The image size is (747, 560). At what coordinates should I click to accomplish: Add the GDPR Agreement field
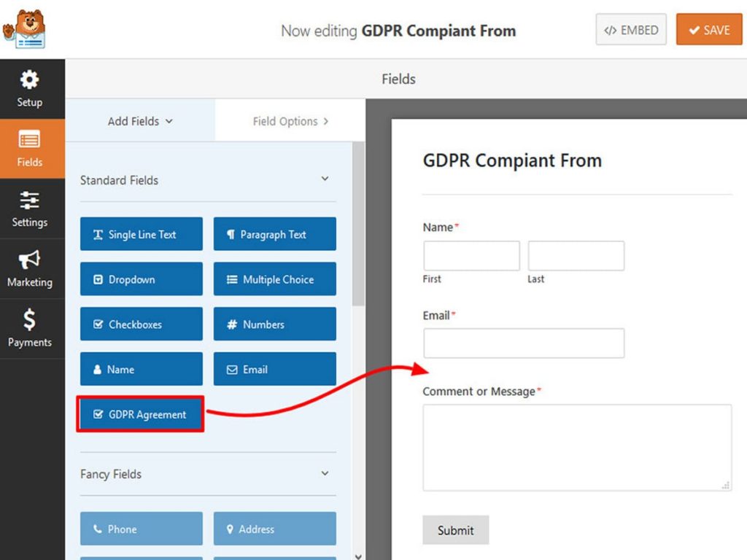point(140,414)
